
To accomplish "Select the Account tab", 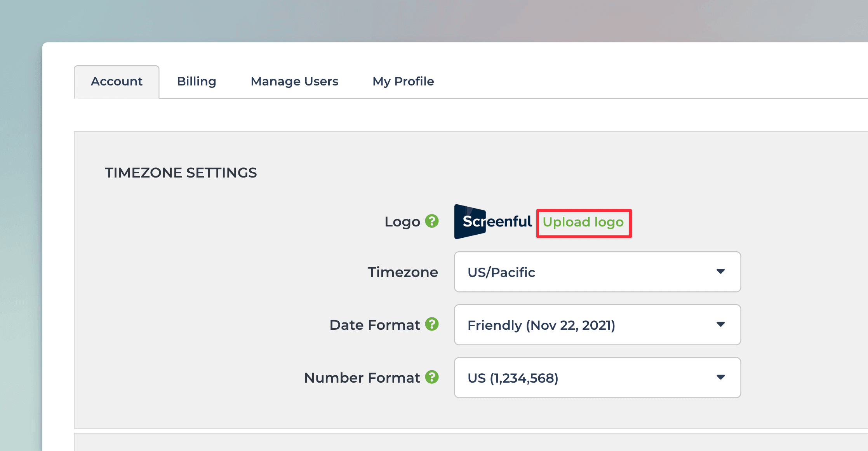I will pyautogui.click(x=117, y=81).
